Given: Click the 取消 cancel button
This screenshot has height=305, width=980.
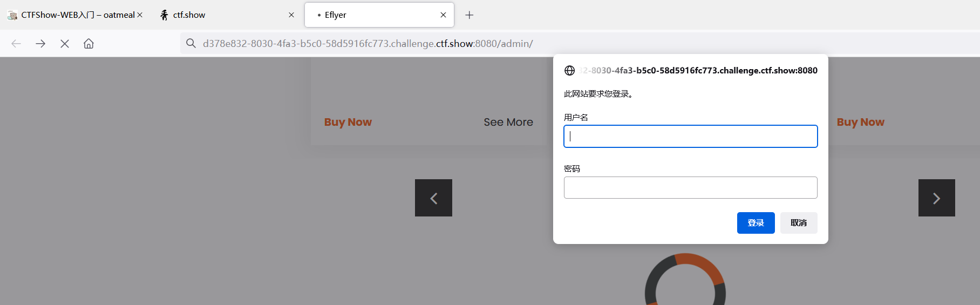Looking at the screenshot, I should (799, 223).
